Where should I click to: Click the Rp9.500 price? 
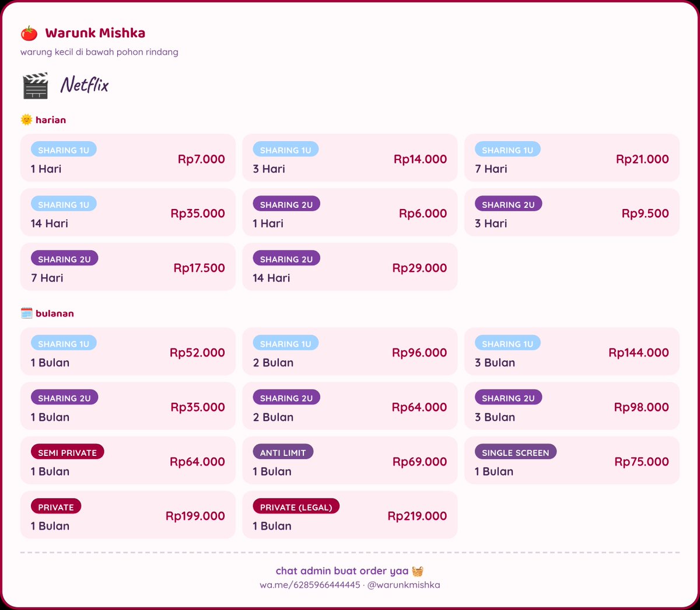pyautogui.click(x=645, y=214)
